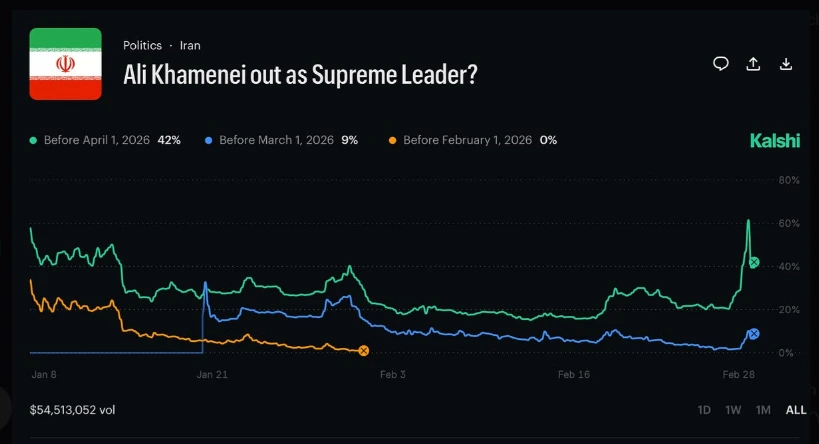819x444 pixels.
Task: Switch to the 1M time range
Action: click(x=763, y=410)
